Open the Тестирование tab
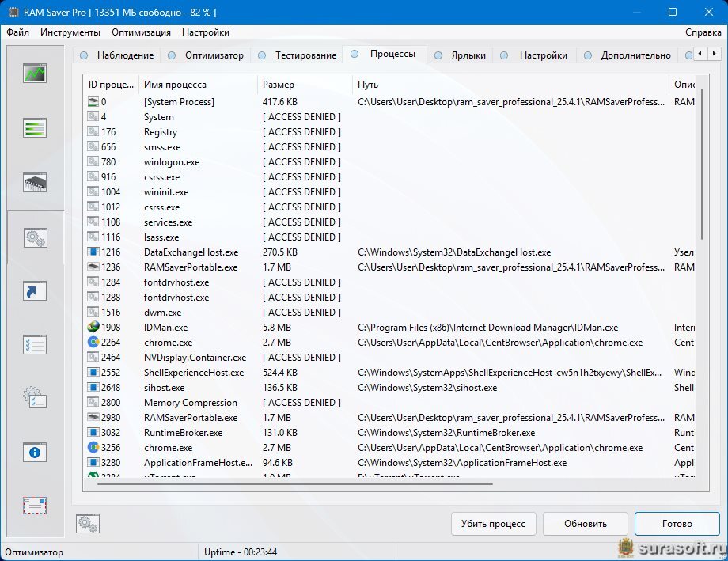The image size is (728, 561). (x=298, y=55)
